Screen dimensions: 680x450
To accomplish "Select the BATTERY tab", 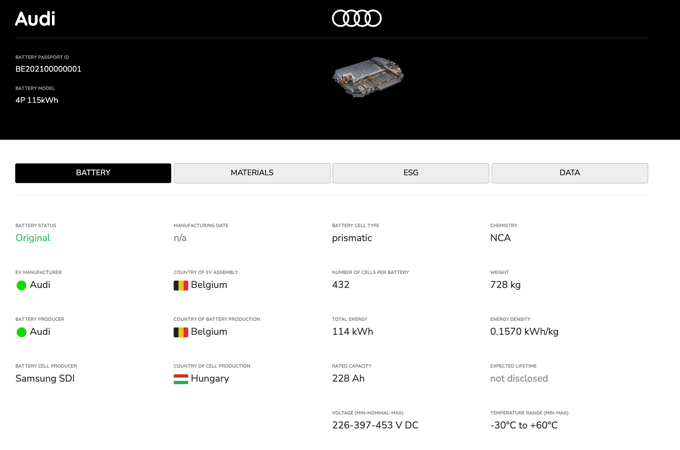I will click(93, 173).
